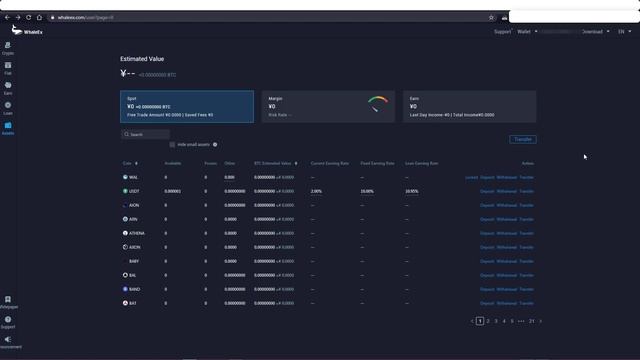Click the asset Search input field
Screen dimensions: 640x360
tap(145, 134)
